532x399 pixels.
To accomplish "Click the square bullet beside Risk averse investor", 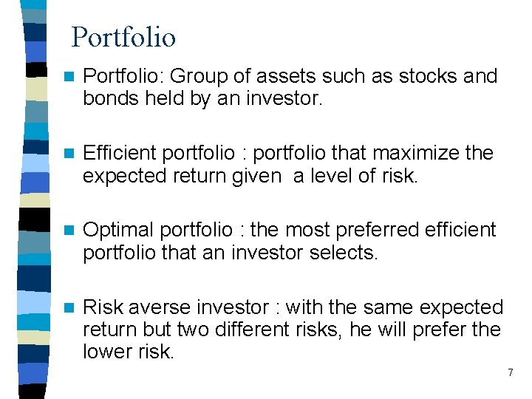I will pos(69,307).
